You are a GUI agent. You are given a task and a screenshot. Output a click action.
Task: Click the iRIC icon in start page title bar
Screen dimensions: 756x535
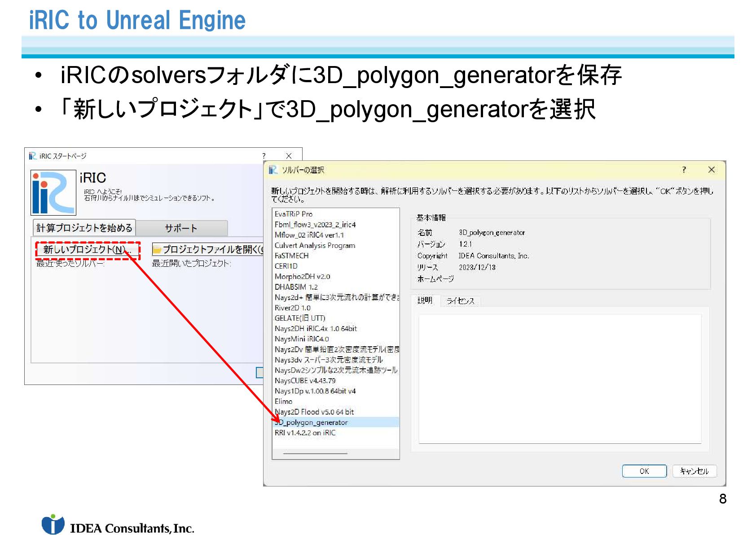click(33, 156)
